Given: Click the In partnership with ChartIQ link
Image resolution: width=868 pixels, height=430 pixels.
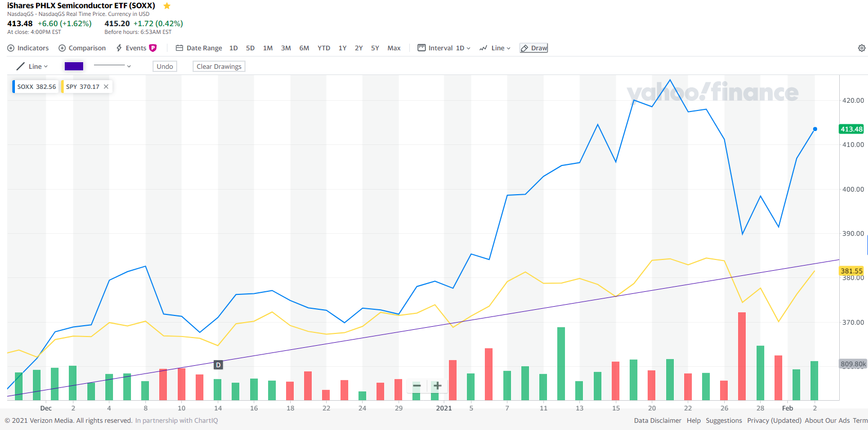Looking at the screenshot, I should tap(176, 420).
